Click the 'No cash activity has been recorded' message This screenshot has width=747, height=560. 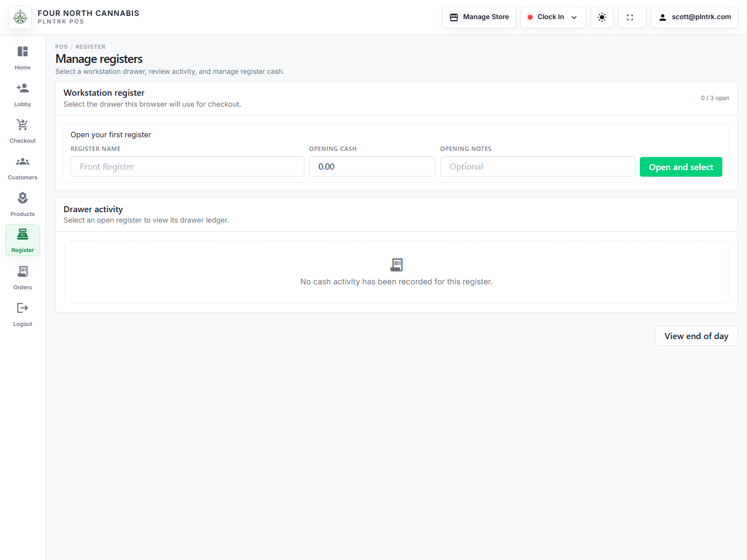[x=396, y=282]
